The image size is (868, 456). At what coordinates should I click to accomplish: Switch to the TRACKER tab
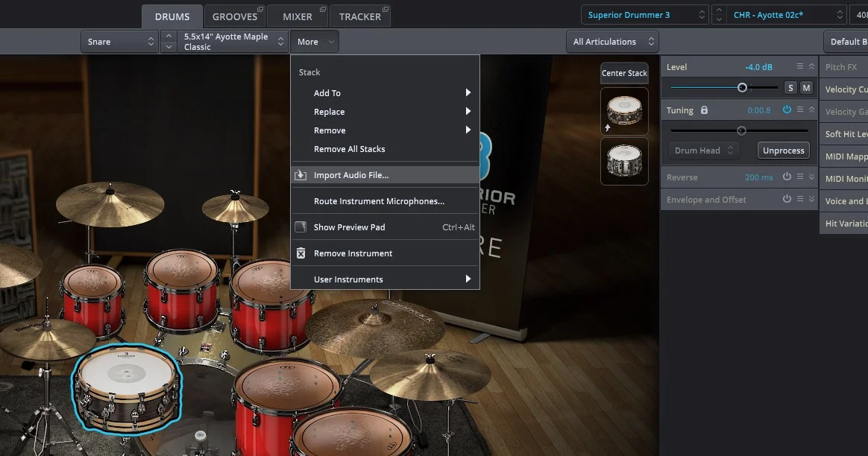(x=360, y=16)
